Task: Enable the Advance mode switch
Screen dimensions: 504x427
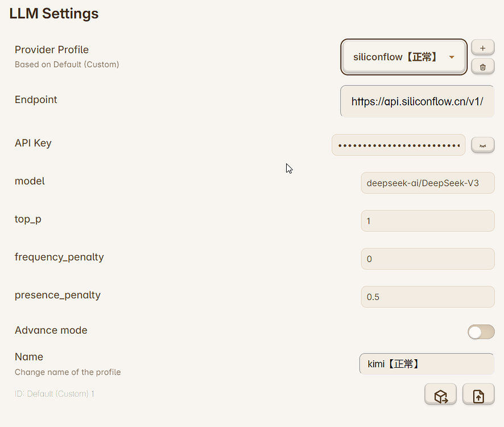Action: (x=481, y=332)
